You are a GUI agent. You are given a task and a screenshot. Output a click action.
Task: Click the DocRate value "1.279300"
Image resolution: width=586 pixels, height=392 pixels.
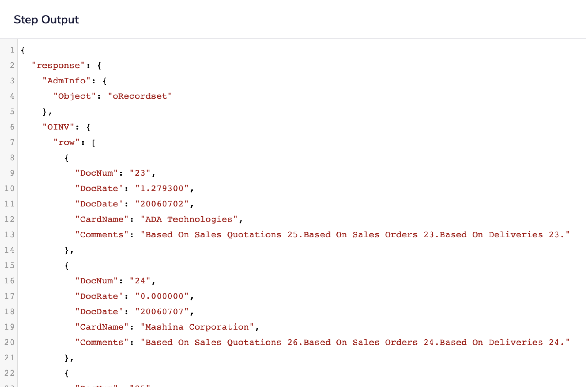[162, 188]
